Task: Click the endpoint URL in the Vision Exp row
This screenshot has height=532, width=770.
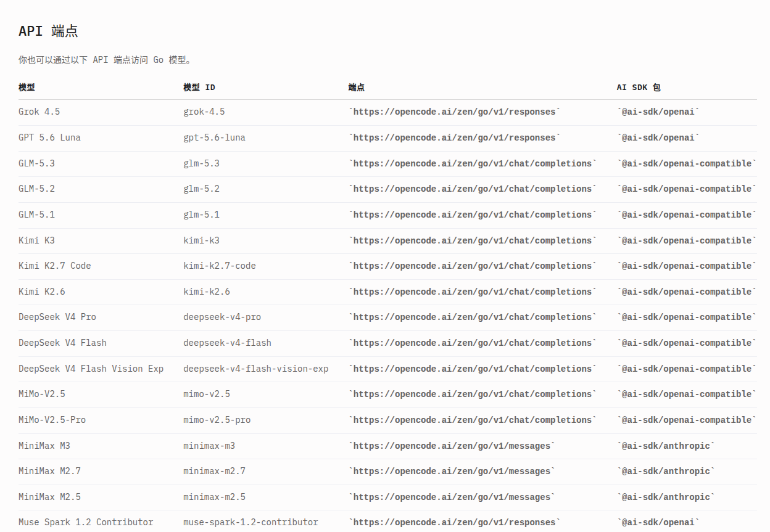Action: (473, 369)
